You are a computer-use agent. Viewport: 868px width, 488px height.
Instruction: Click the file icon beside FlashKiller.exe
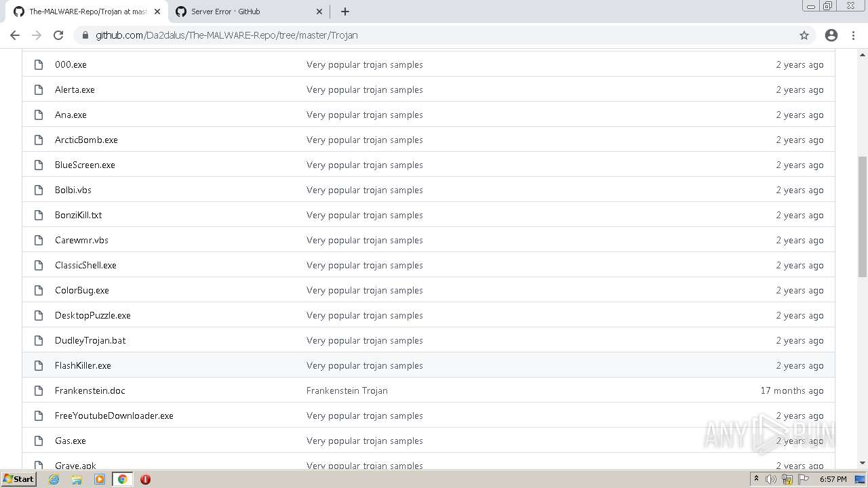[x=39, y=365]
